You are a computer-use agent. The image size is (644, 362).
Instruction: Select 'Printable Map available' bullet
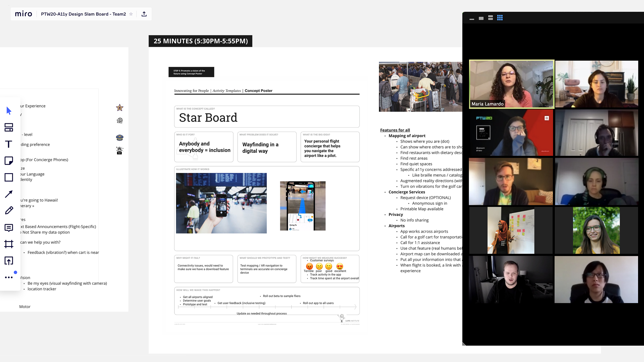pos(422,209)
